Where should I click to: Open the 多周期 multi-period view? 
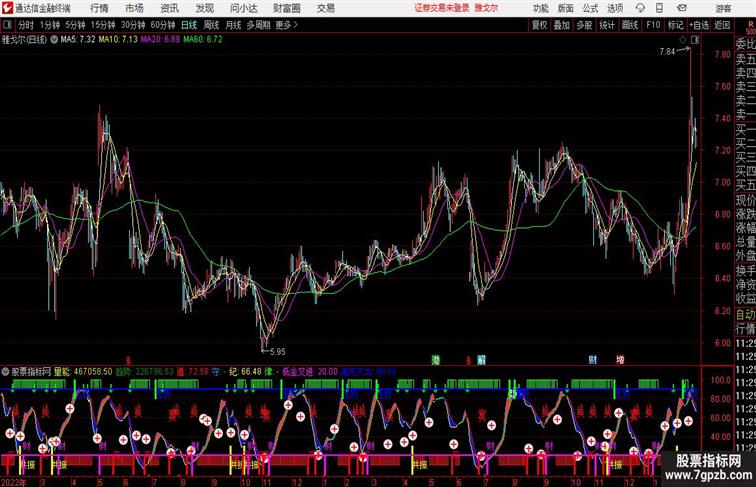pos(258,25)
